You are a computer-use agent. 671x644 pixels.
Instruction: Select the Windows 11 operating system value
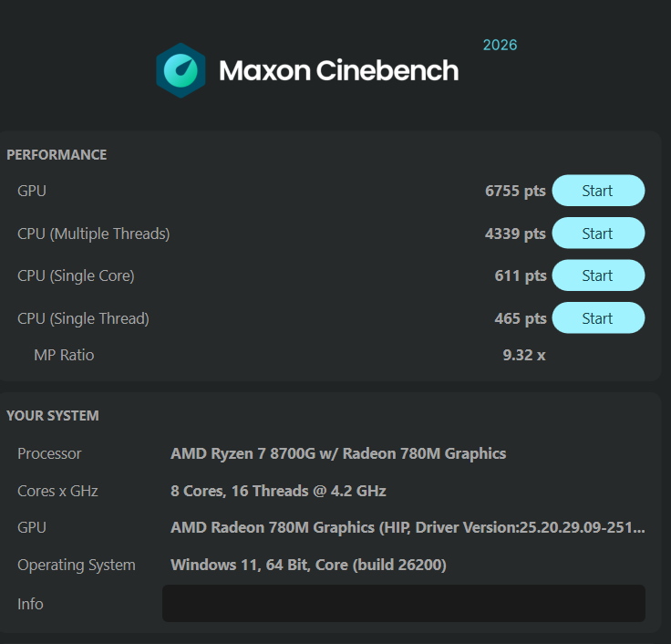pyautogui.click(x=308, y=565)
